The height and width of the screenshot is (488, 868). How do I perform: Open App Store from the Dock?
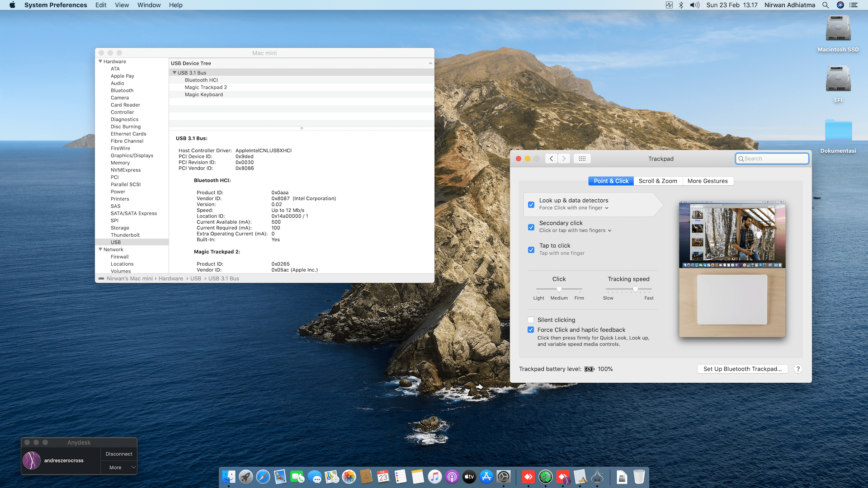[x=486, y=477]
